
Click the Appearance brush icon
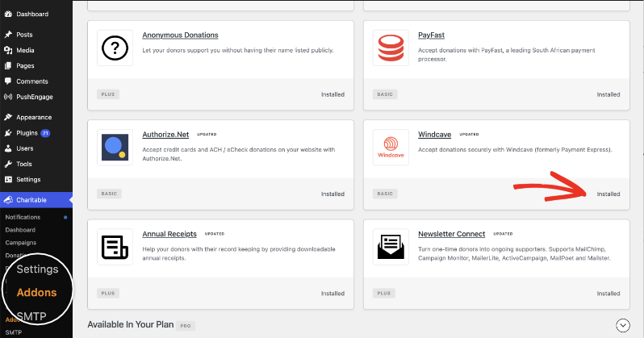(8, 117)
